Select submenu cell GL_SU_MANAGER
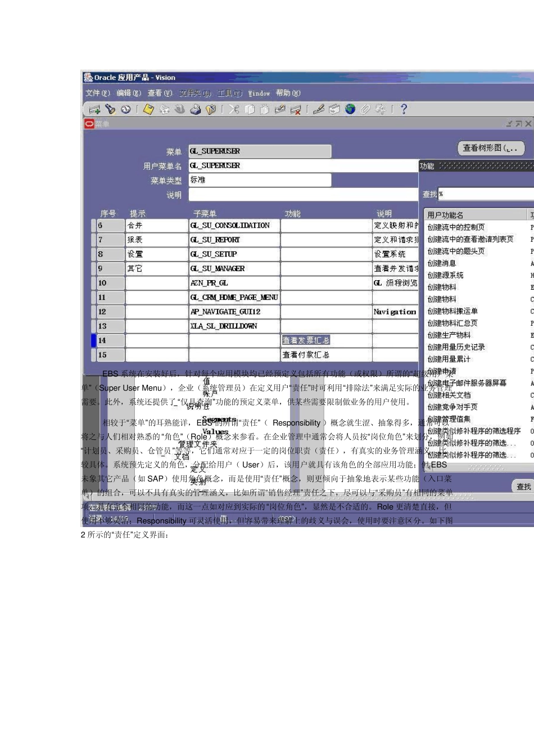This screenshot has height=756, width=534. 234,269
